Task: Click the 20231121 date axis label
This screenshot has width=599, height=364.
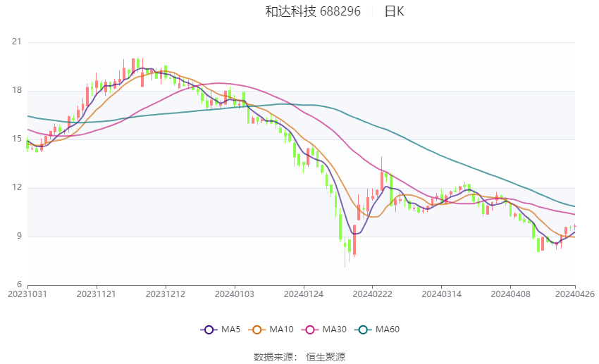Action: click(97, 294)
